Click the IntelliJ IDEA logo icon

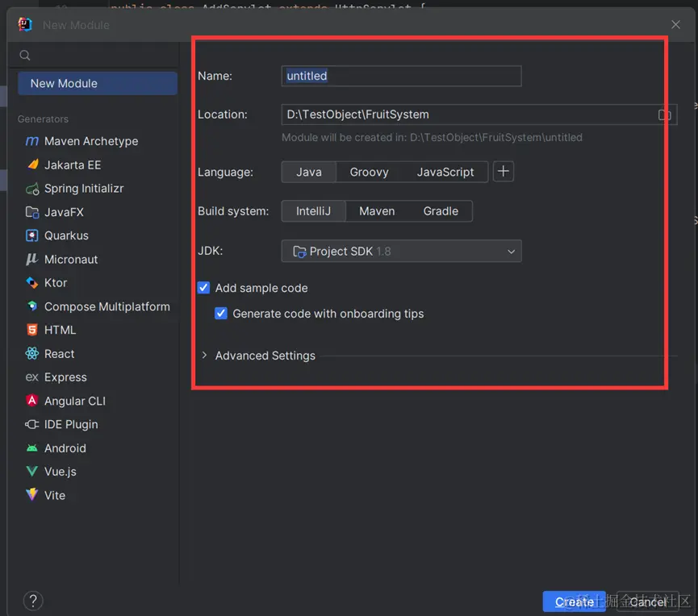pos(25,24)
